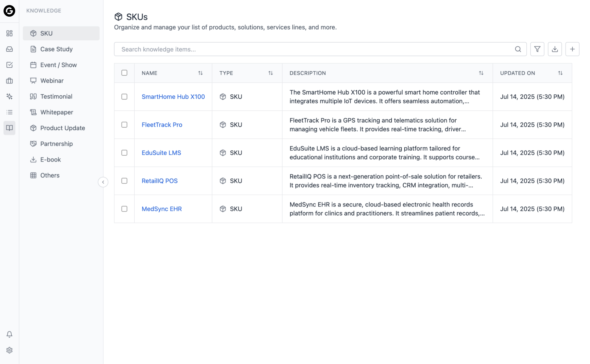
Task: Open the FleetTrack Pro link
Action: pyautogui.click(x=162, y=125)
